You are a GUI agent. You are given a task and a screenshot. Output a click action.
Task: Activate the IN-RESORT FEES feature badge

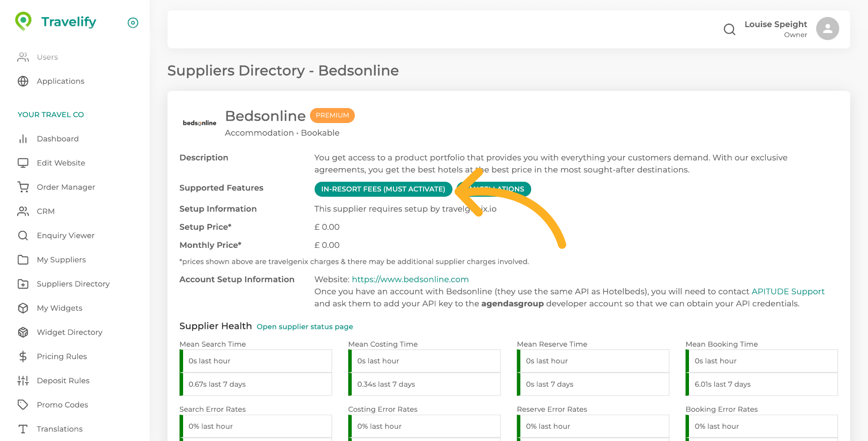tap(383, 189)
